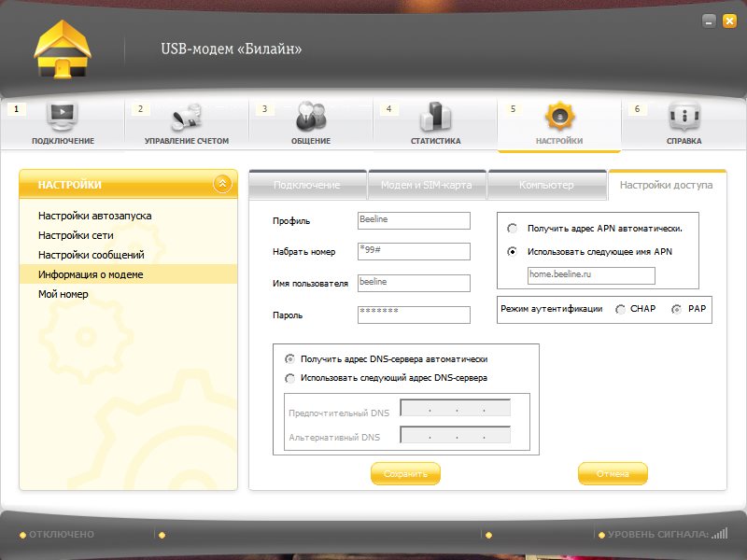Image resolution: width=747 pixels, height=560 pixels.
Task: Click the Уровень сигнала status label
Action: pos(658,534)
